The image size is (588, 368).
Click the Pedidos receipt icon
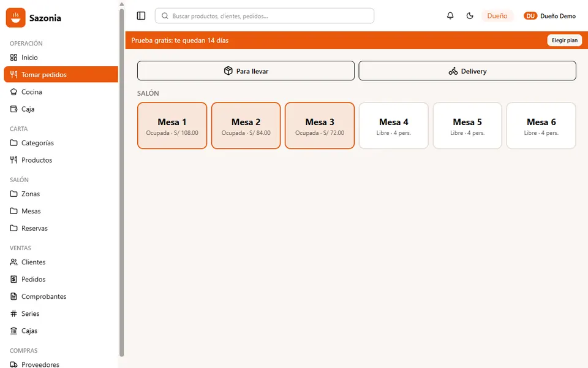click(x=13, y=280)
